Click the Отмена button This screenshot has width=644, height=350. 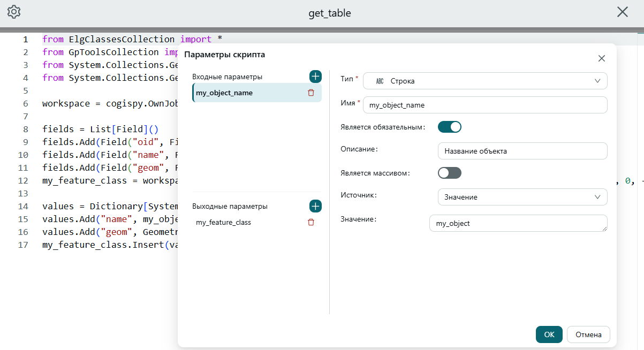[x=588, y=334]
